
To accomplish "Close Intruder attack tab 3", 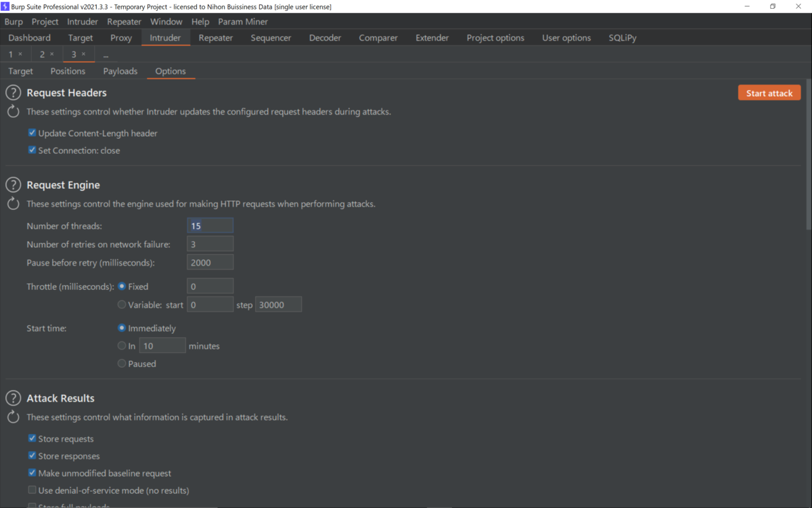I will click(x=84, y=54).
